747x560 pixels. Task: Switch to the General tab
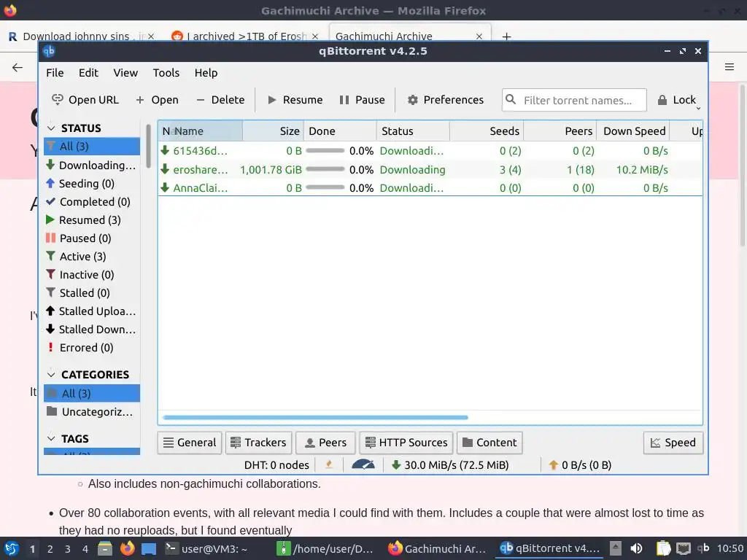coord(190,443)
